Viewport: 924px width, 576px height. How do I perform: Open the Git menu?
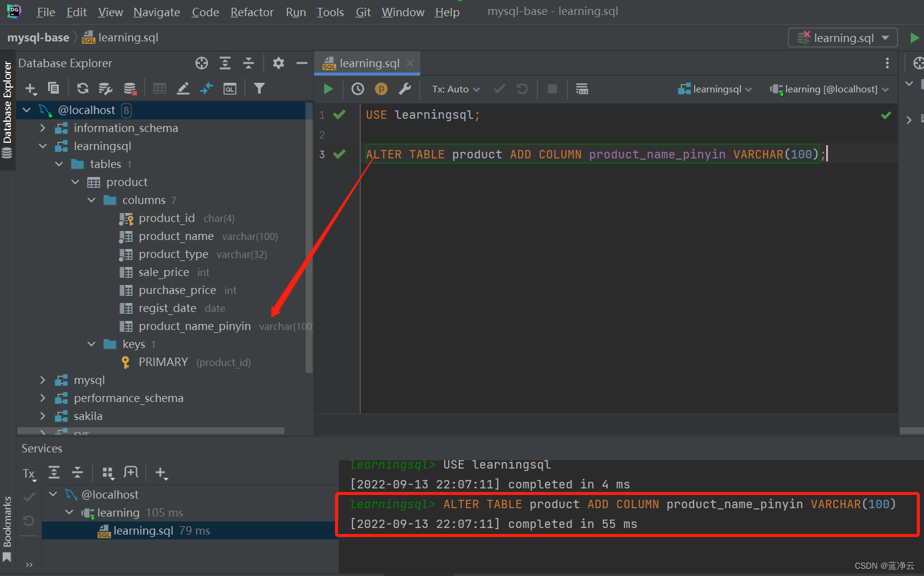[x=363, y=12]
